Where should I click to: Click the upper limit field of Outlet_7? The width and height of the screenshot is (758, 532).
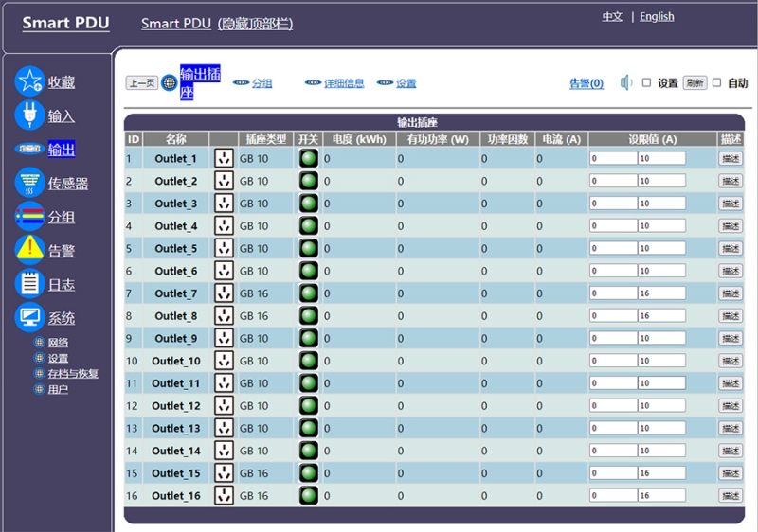pyautogui.click(x=661, y=293)
